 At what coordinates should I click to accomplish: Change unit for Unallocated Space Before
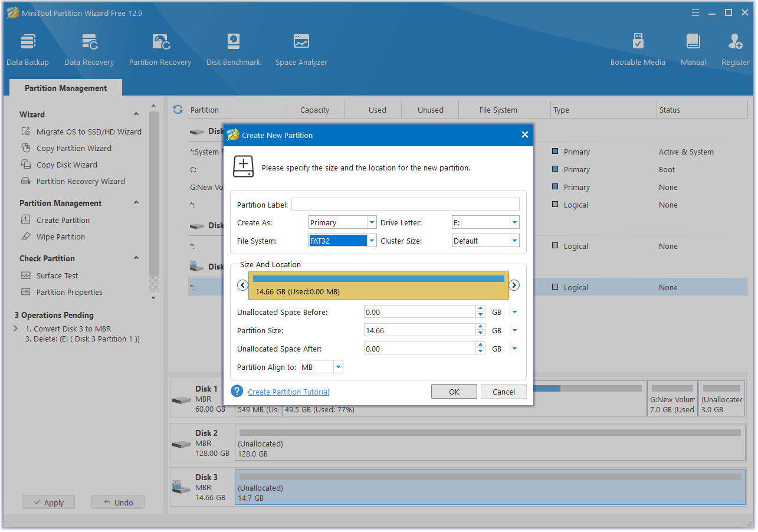(x=514, y=312)
